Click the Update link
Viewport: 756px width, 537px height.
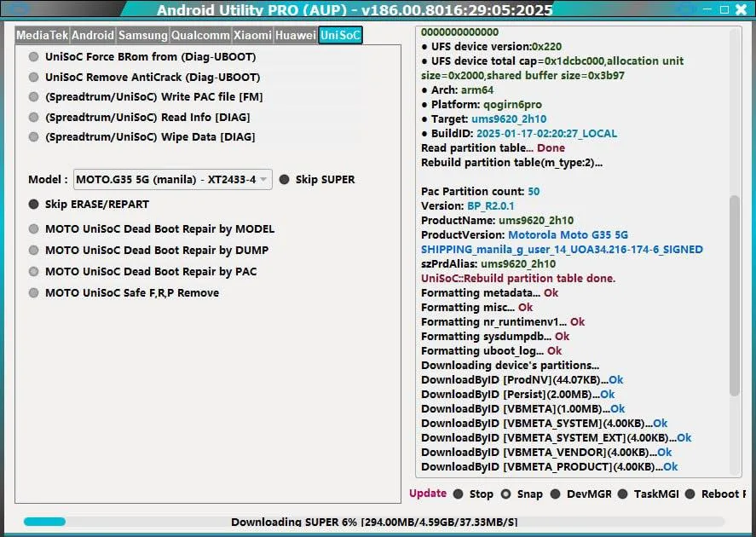pos(428,494)
